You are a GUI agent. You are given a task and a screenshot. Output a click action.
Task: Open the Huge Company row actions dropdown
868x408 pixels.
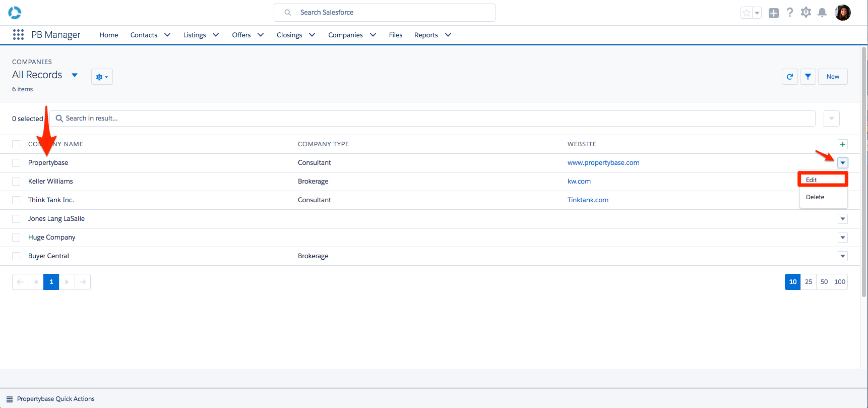coord(843,238)
